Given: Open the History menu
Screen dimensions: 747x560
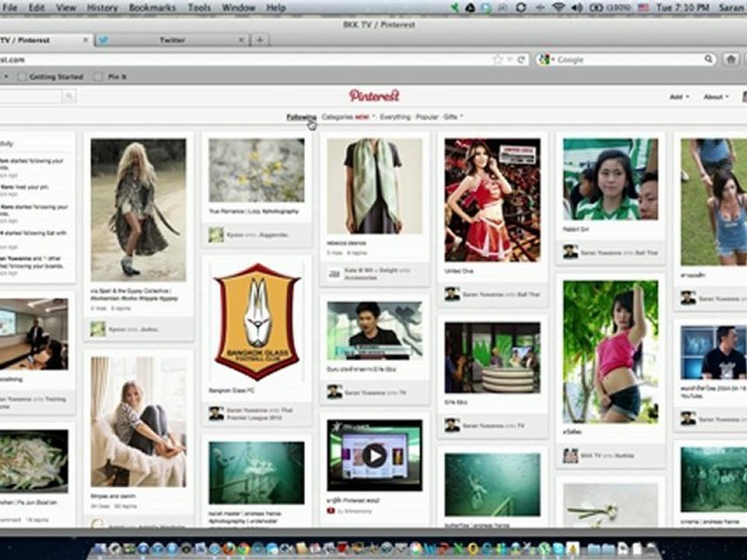Looking at the screenshot, I should pos(102,8).
